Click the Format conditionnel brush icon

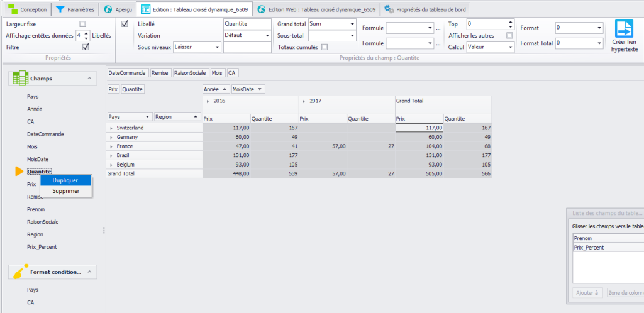pos(20,272)
